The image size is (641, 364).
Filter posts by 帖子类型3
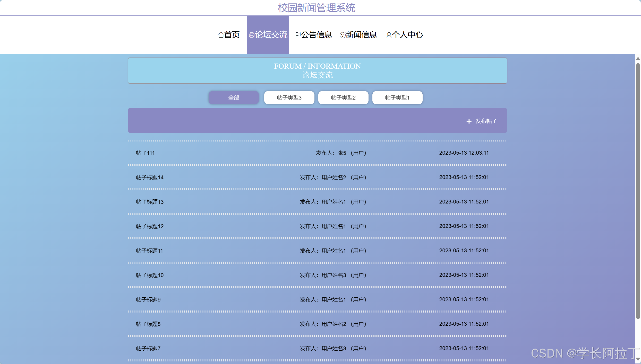[289, 98]
